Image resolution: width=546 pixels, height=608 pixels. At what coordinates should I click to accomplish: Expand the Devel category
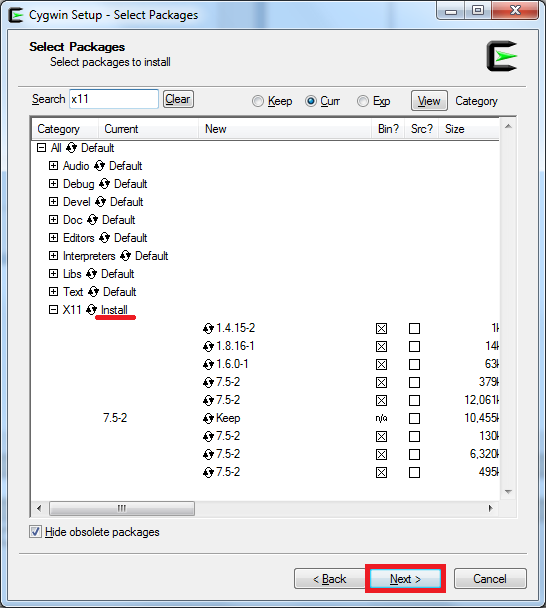point(53,202)
